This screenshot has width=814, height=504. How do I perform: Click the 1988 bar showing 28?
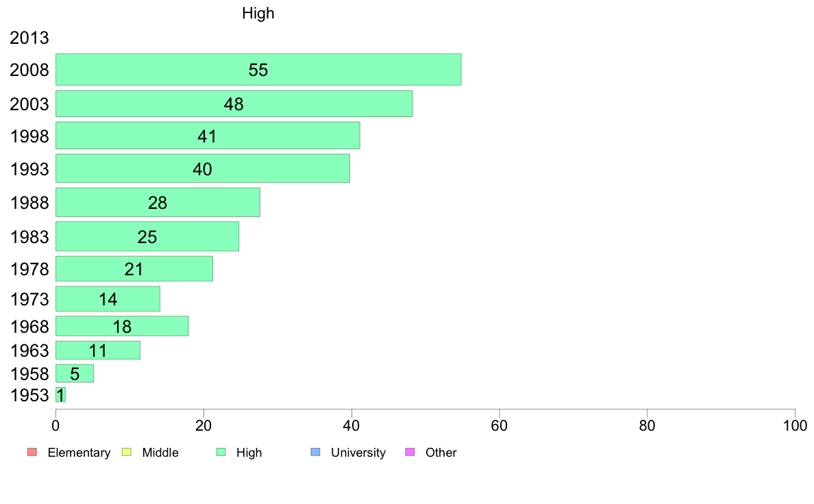(158, 202)
